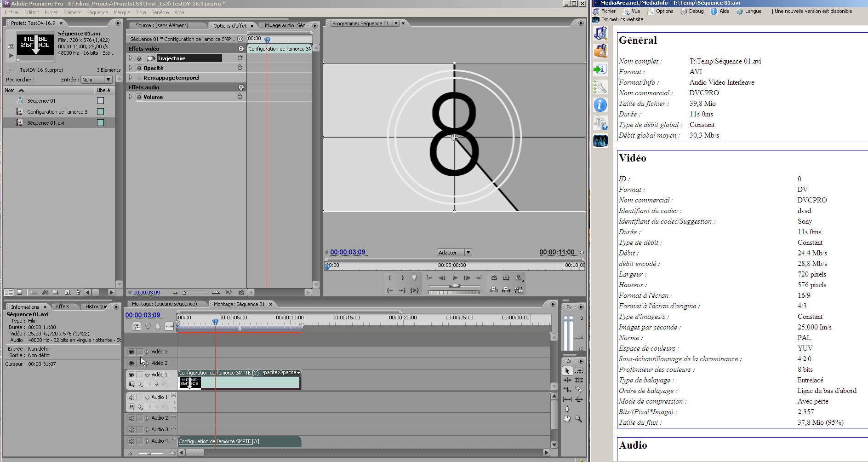The height and width of the screenshot is (462, 868).
Task: Open the Séquence menu
Action: tap(97, 12)
